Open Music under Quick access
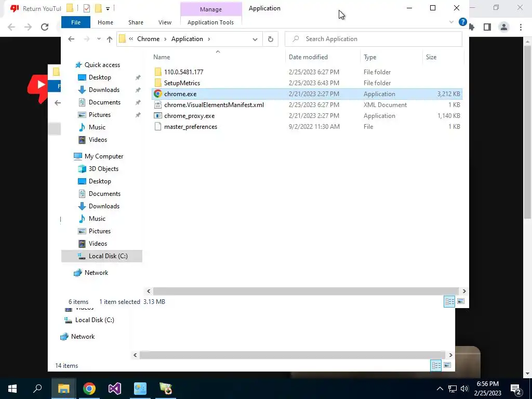This screenshot has height=399, width=532. (97, 127)
